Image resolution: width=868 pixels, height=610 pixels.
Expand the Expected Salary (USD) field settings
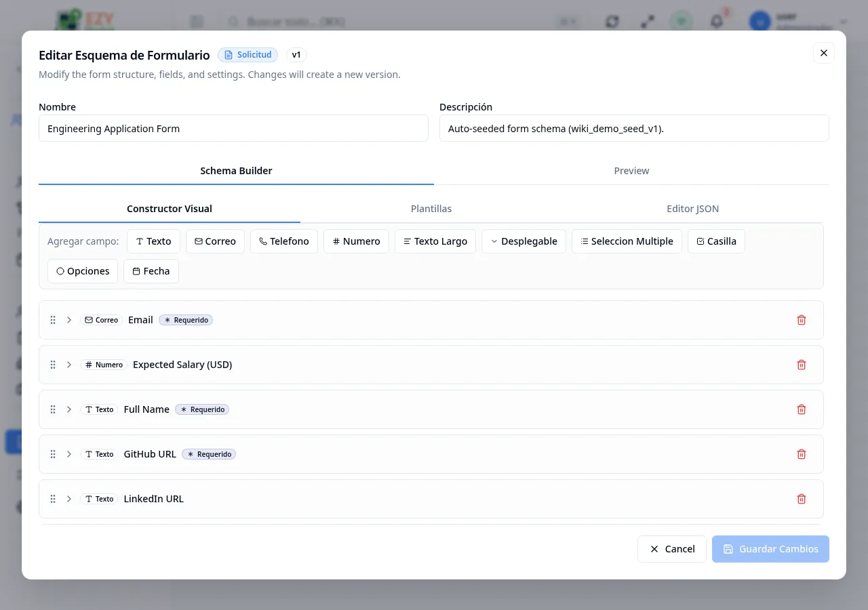(69, 365)
